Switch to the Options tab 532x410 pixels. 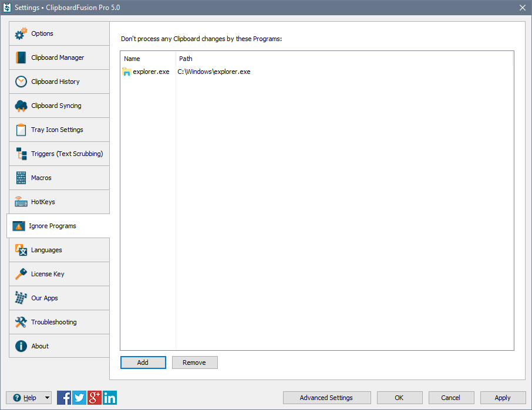click(x=59, y=33)
